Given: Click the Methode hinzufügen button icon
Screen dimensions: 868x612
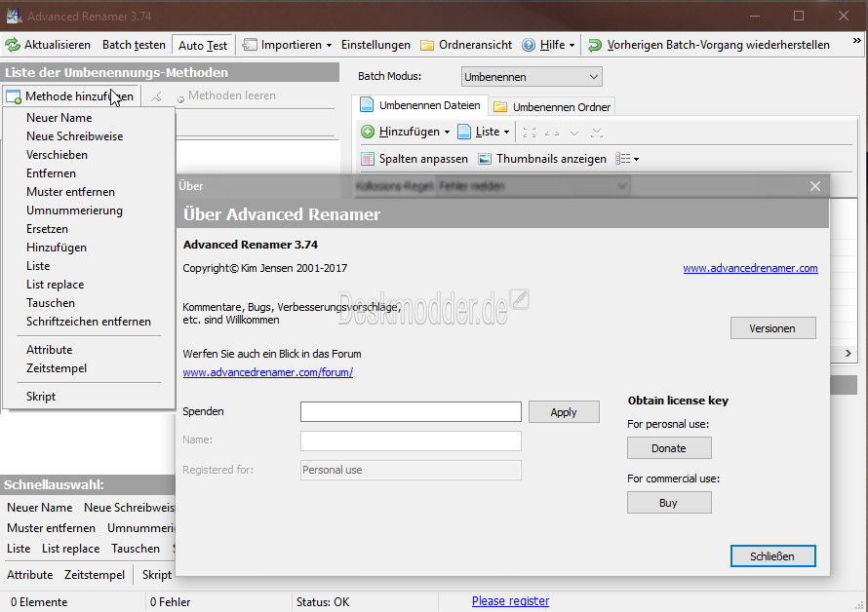Looking at the screenshot, I should point(14,96).
